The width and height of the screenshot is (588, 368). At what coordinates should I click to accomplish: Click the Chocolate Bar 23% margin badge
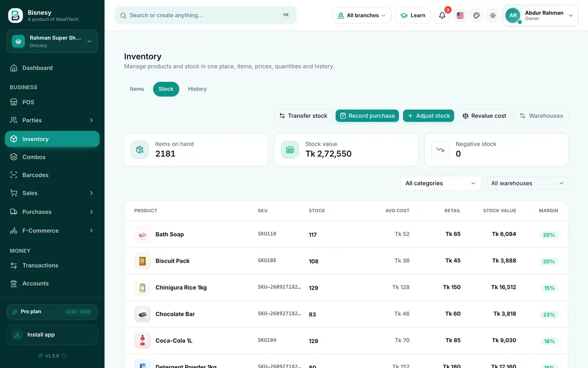pyautogui.click(x=549, y=315)
